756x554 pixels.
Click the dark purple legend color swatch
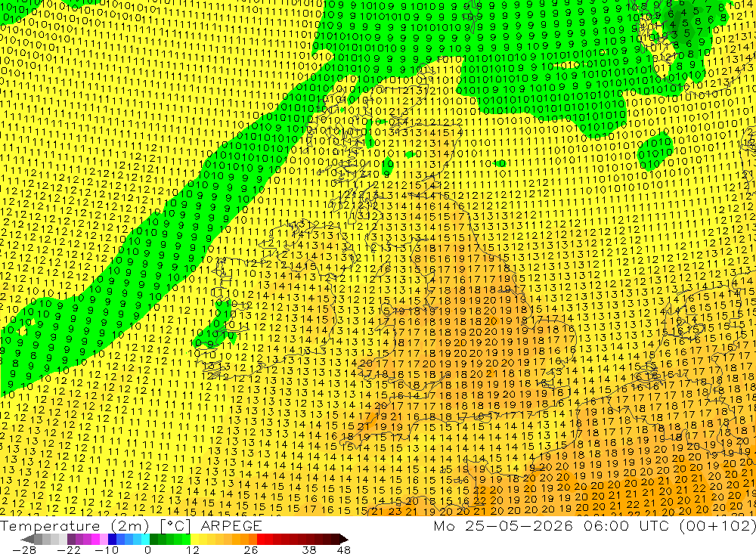point(71,539)
